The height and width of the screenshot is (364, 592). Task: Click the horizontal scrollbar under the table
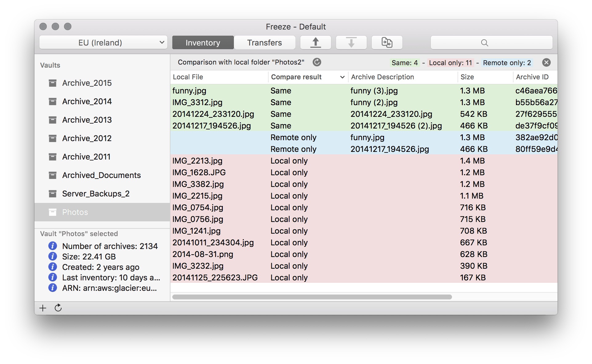(312, 297)
